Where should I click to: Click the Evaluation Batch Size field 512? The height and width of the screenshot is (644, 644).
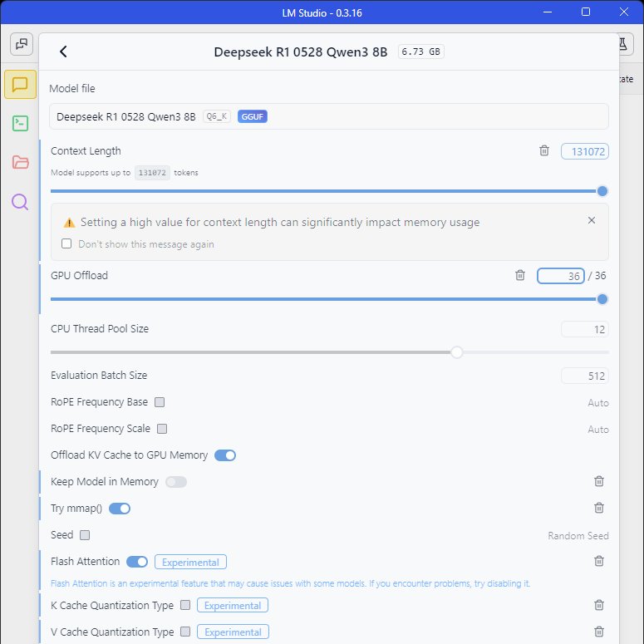point(585,376)
